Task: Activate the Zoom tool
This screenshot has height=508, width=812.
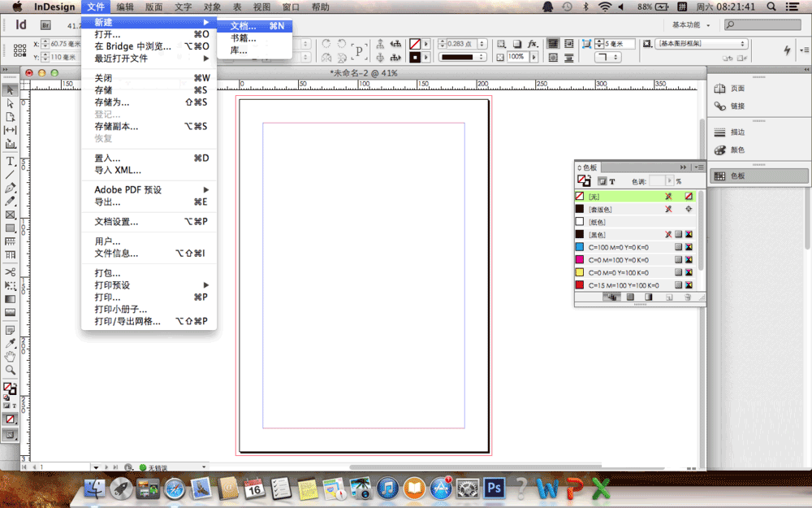Action: click(x=8, y=367)
